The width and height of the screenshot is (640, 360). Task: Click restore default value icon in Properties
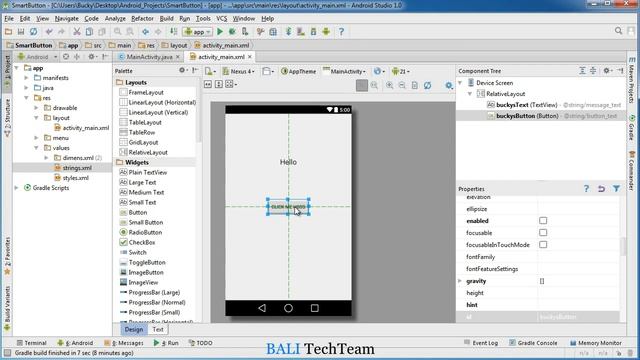click(601, 189)
